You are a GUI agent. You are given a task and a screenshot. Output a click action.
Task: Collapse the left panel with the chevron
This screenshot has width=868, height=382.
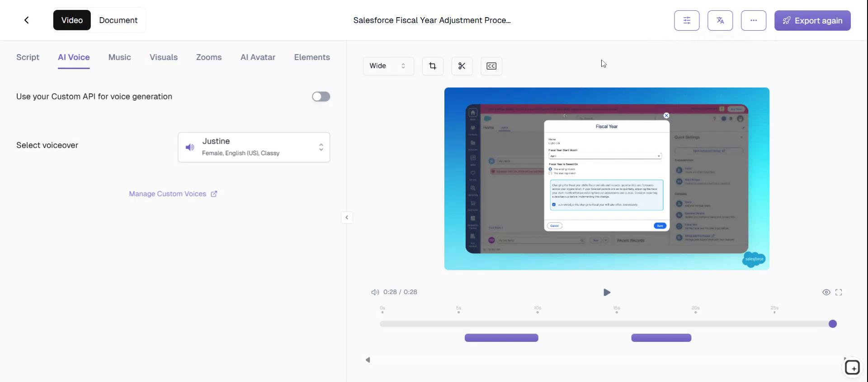coord(347,218)
